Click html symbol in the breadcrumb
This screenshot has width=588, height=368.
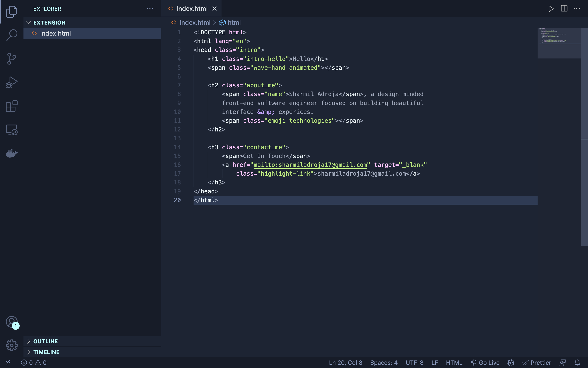point(234,23)
